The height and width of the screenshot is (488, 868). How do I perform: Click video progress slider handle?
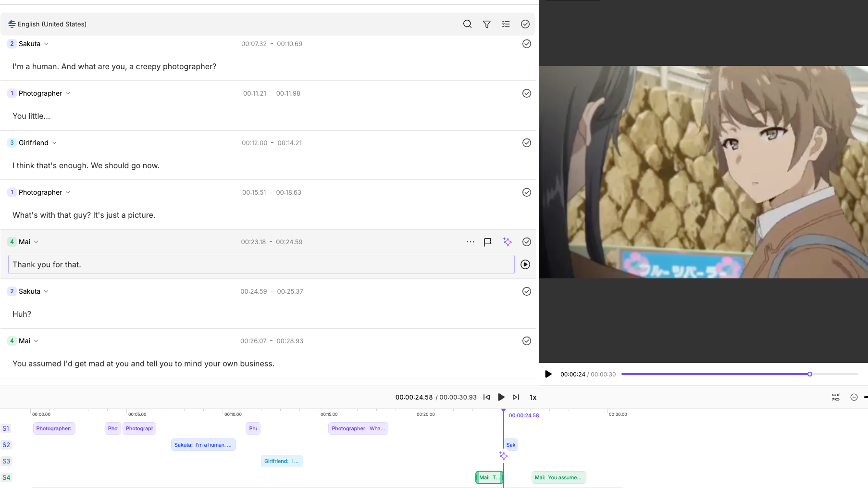810,374
